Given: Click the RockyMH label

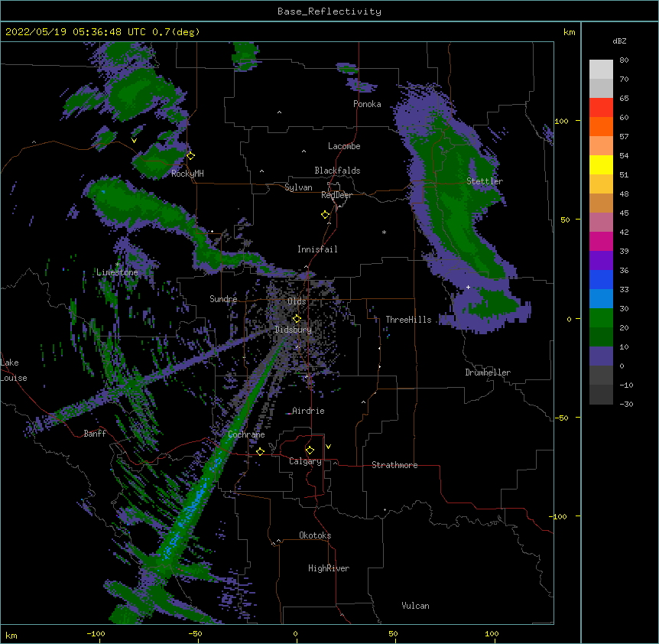Looking at the screenshot, I should click(x=187, y=174).
